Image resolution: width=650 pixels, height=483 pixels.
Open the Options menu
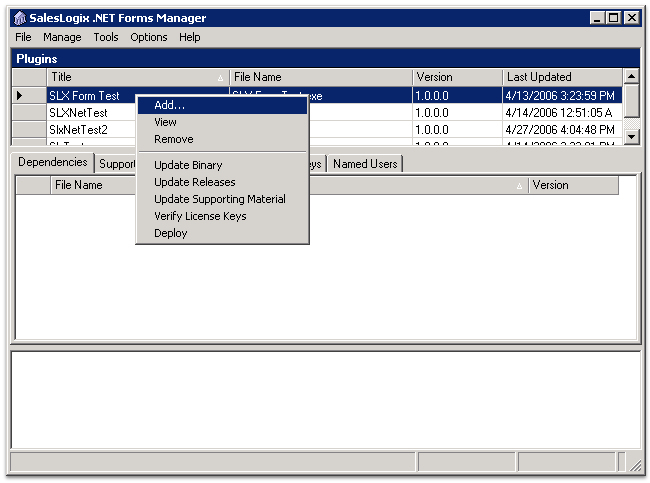tap(149, 37)
